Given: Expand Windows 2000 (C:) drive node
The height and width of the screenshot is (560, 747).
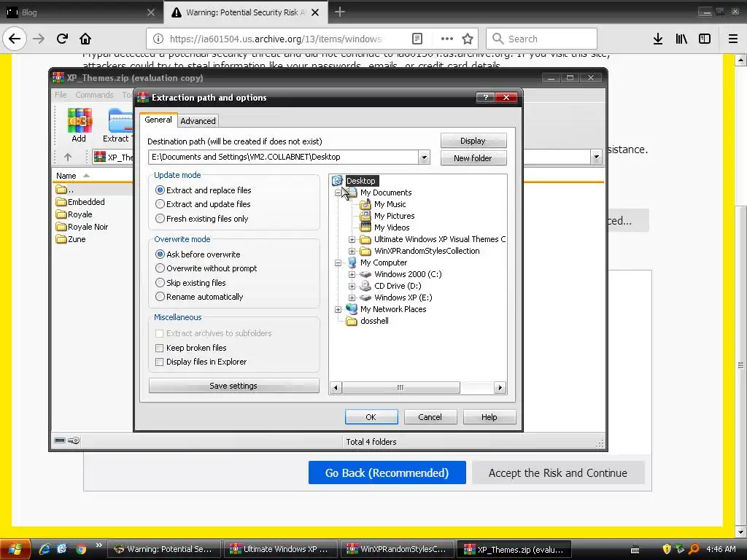Looking at the screenshot, I should pyautogui.click(x=352, y=274).
